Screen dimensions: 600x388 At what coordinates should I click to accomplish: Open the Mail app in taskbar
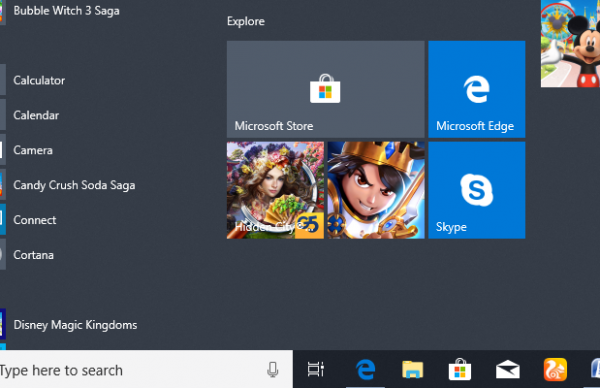pos(508,370)
